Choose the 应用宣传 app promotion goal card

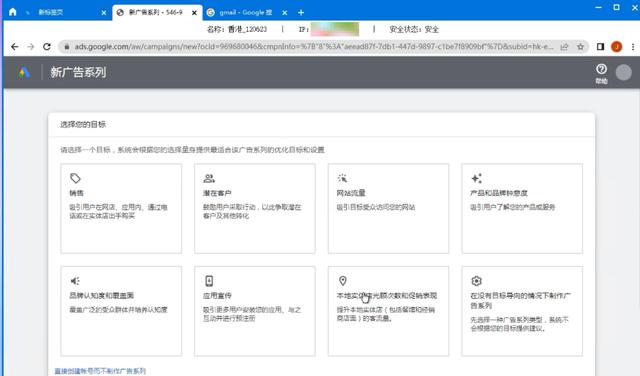(x=255, y=311)
